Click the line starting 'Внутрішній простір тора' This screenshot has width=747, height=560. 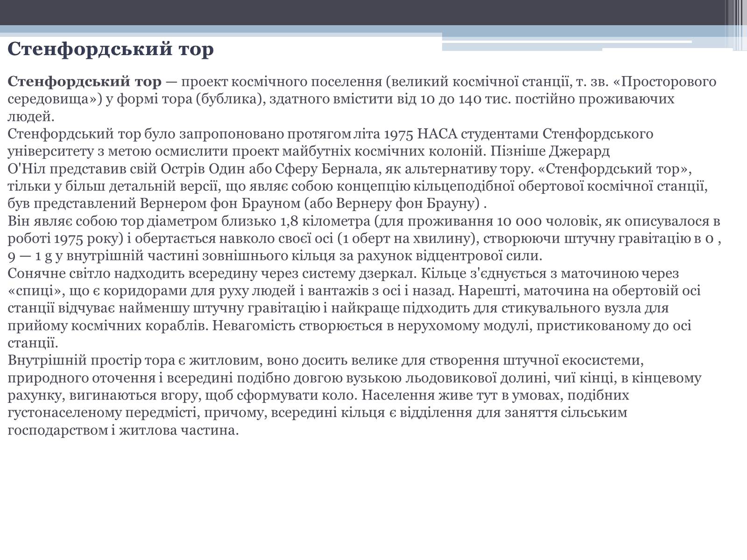pyautogui.click(x=326, y=360)
